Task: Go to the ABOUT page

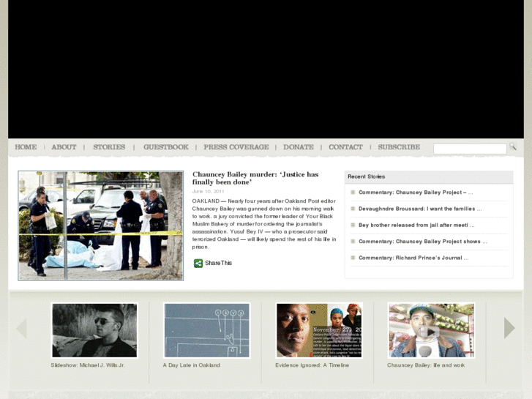Action: click(x=64, y=147)
